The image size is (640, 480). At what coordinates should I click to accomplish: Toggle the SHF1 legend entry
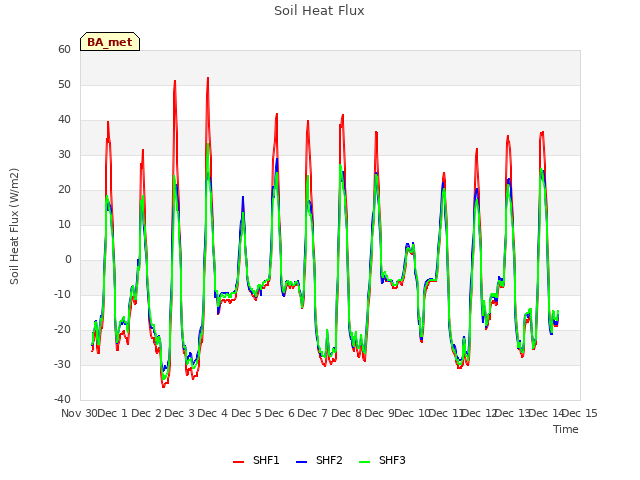pyautogui.click(x=256, y=460)
